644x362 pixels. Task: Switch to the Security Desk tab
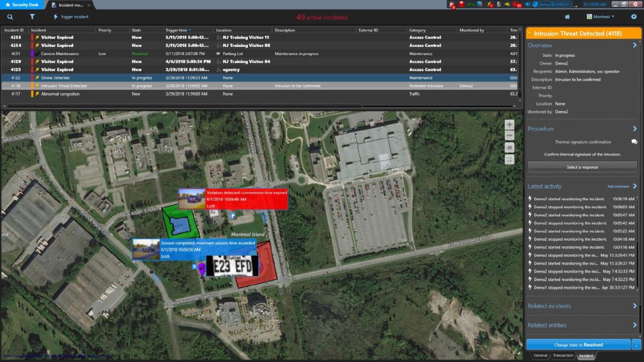tap(22, 4)
